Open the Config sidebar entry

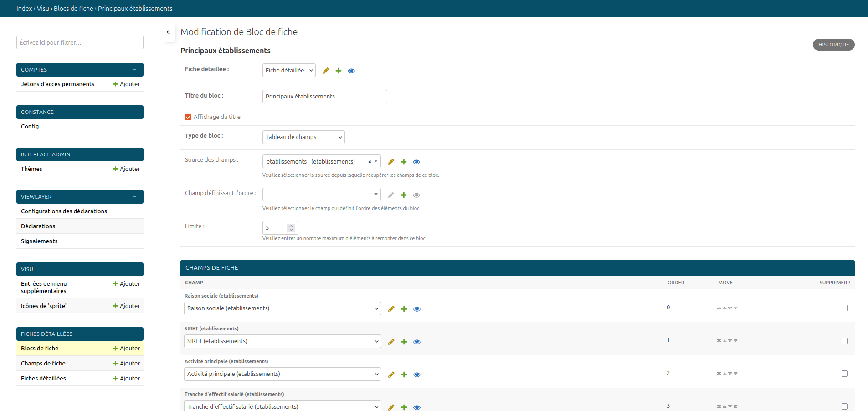click(30, 127)
